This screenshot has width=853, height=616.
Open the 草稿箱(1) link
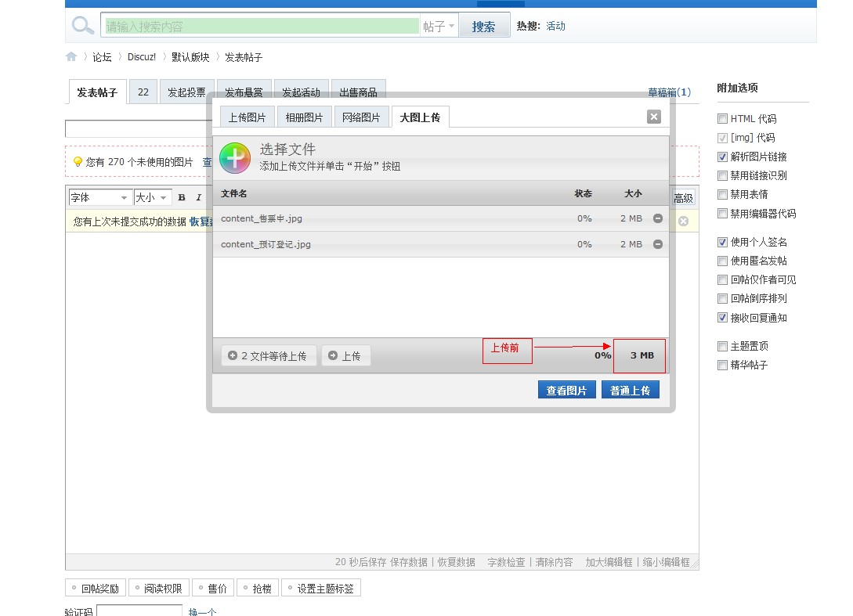(x=669, y=92)
